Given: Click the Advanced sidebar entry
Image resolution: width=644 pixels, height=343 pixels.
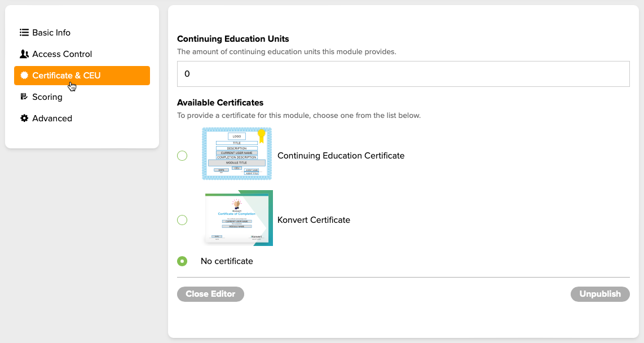Looking at the screenshot, I should point(53,118).
